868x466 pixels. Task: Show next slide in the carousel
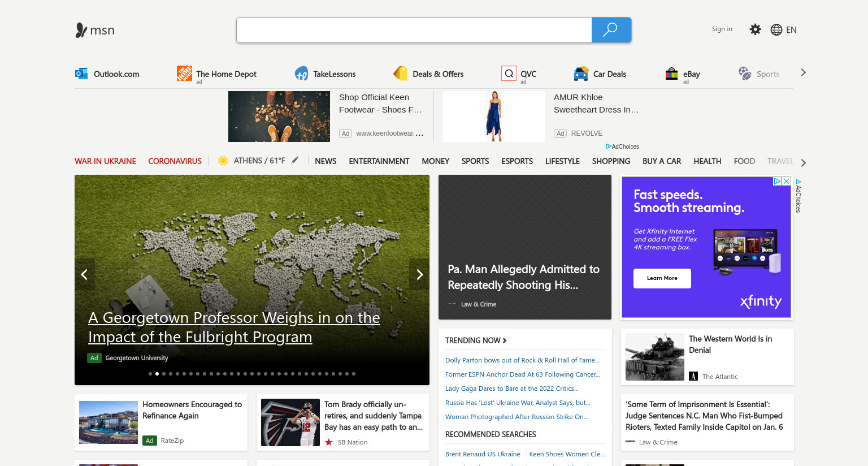(419, 274)
